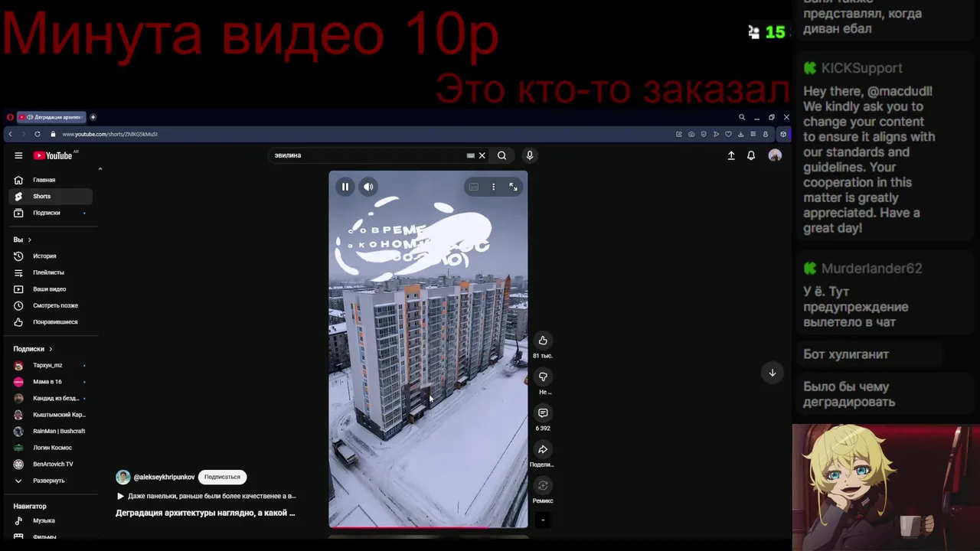Open the on-screen keyboard in search box
Image resolution: width=980 pixels, height=551 pixels.
[470, 155]
